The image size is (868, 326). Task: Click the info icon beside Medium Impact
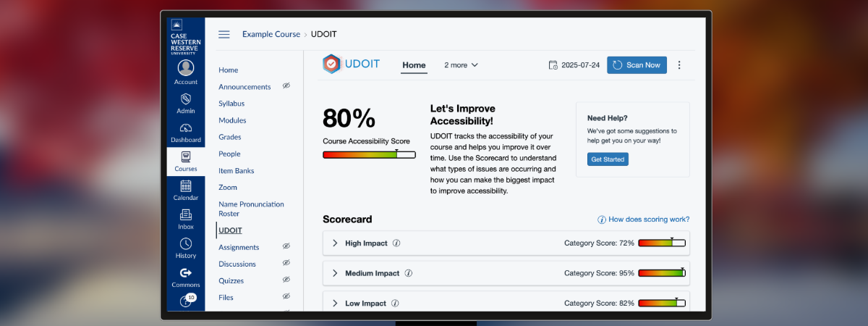tap(409, 273)
